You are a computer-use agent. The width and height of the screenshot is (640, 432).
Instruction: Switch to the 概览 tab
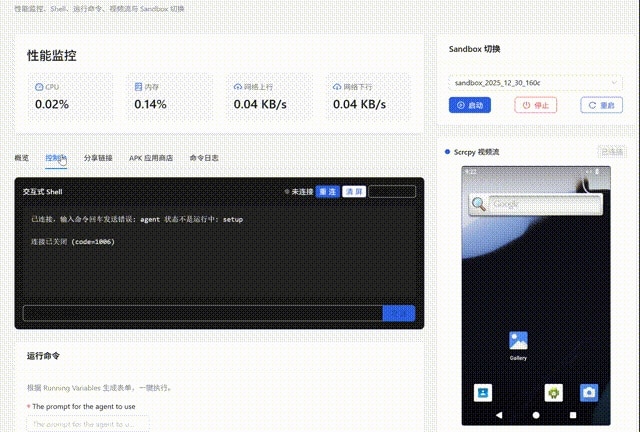[x=22, y=158]
